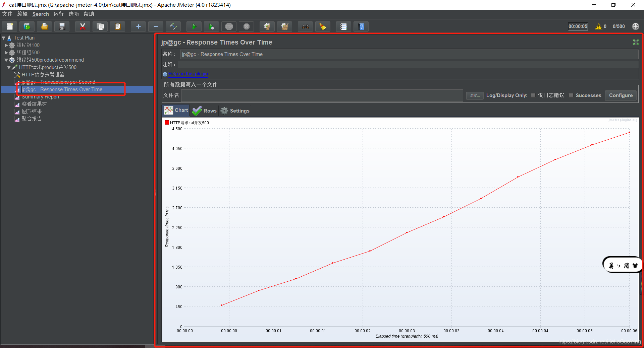This screenshot has height=348, width=644.
Task: Click the Reset search icon
Action: point(323,26)
